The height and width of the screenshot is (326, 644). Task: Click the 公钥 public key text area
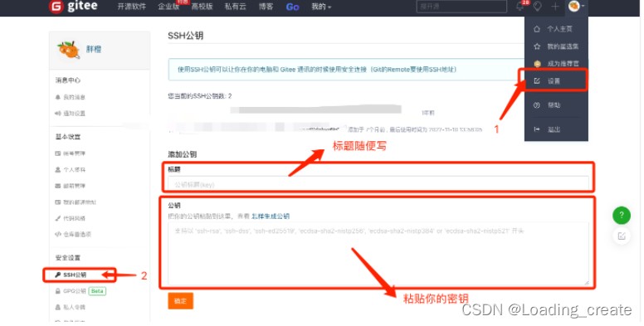[x=378, y=253]
